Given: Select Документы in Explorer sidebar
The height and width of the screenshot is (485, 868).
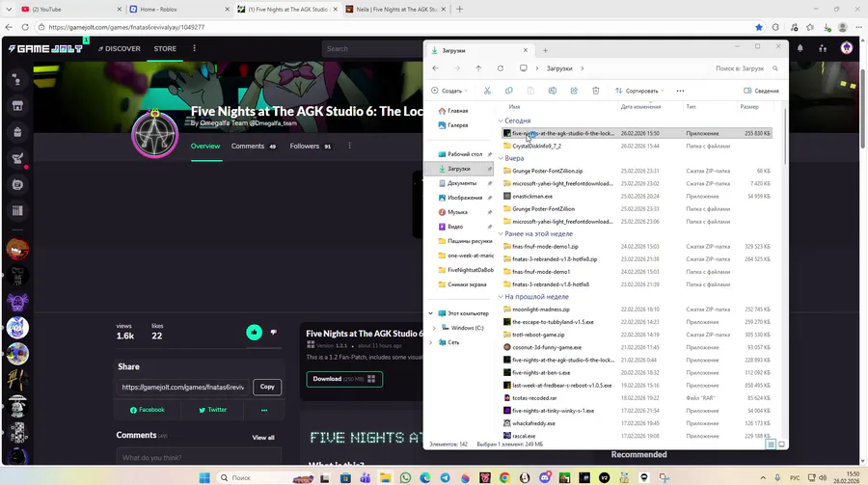Looking at the screenshot, I should click(462, 183).
